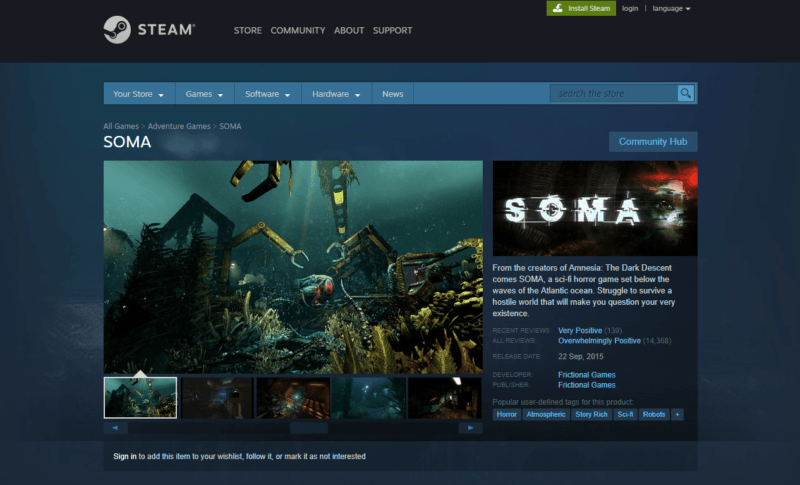Open the STORE menu
Viewport: 800px width, 485px height.
pos(247,31)
